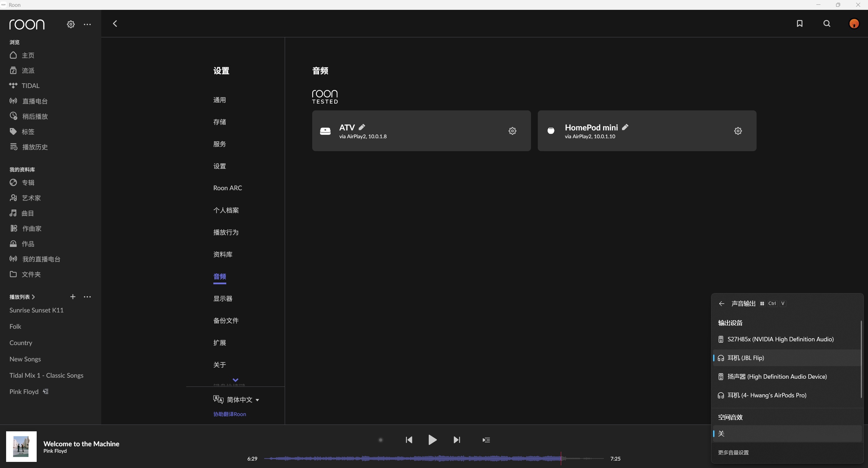Open the 显示器 settings tab

(223, 299)
